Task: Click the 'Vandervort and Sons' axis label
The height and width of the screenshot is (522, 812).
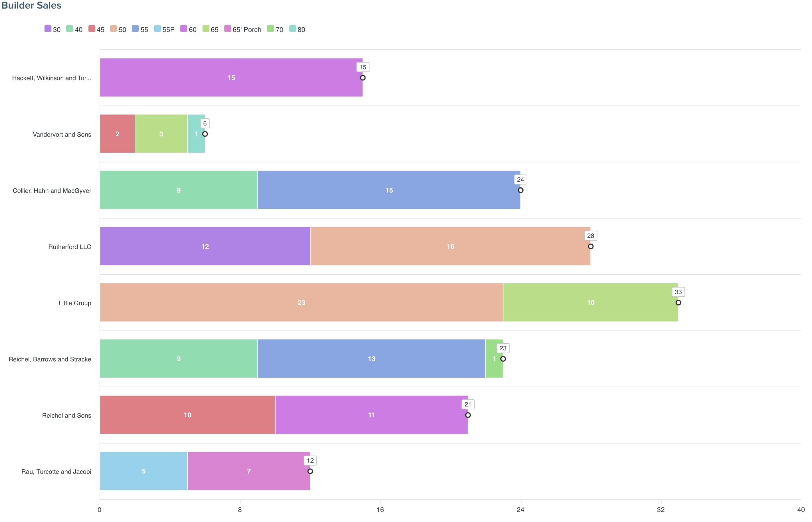Action: coord(62,135)
